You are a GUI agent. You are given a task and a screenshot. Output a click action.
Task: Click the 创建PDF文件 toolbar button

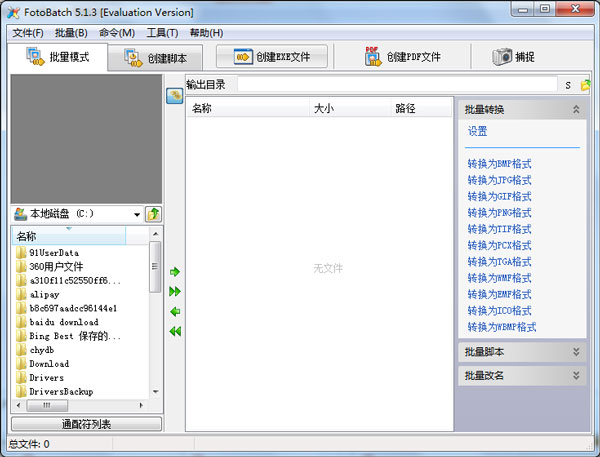tap(402, 57)
